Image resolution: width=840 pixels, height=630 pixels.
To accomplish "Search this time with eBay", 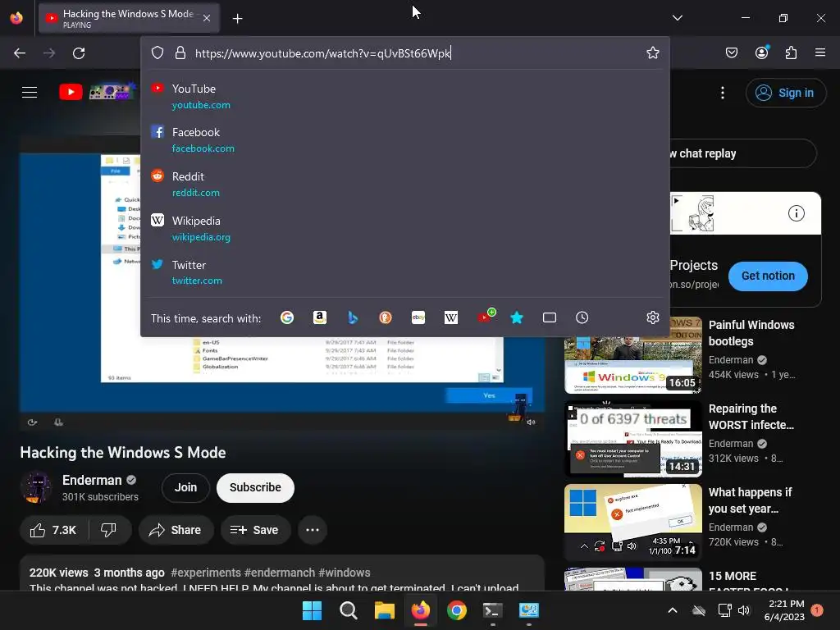I will pos(418,317).
